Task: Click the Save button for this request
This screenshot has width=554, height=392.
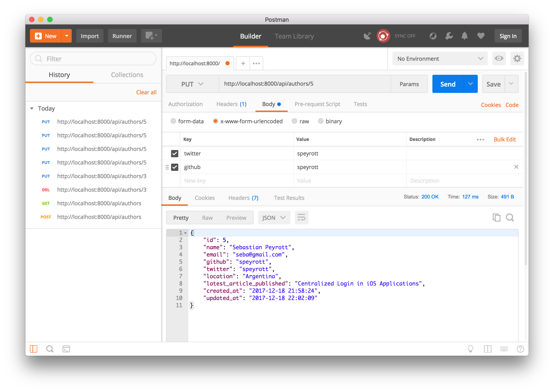Action: 494,84
